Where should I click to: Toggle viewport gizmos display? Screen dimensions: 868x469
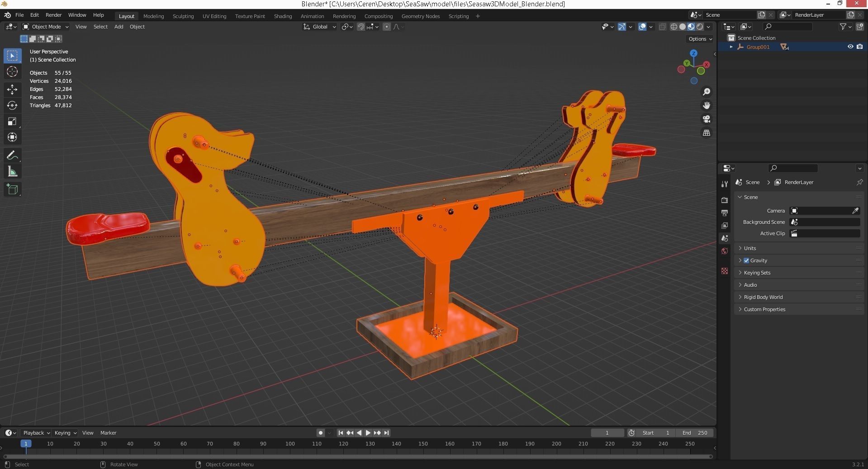point(622,27)
